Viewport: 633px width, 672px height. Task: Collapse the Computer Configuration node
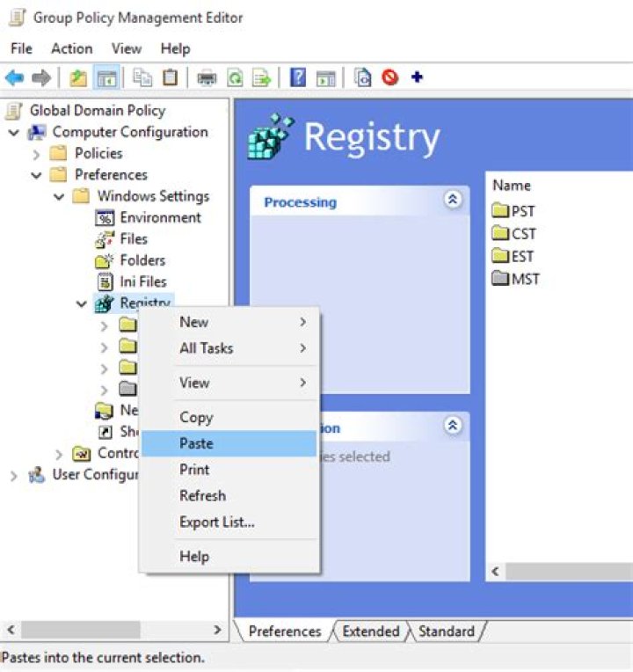[14, 133]
